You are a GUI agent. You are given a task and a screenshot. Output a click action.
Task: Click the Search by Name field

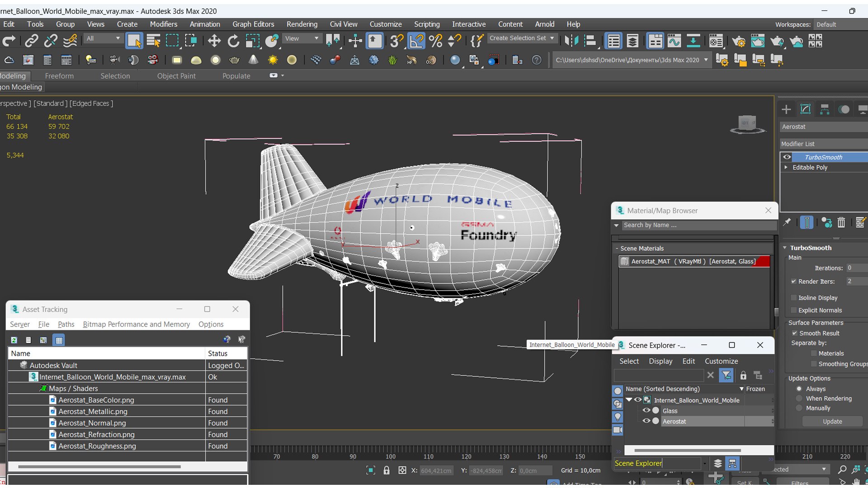point(698,225)
